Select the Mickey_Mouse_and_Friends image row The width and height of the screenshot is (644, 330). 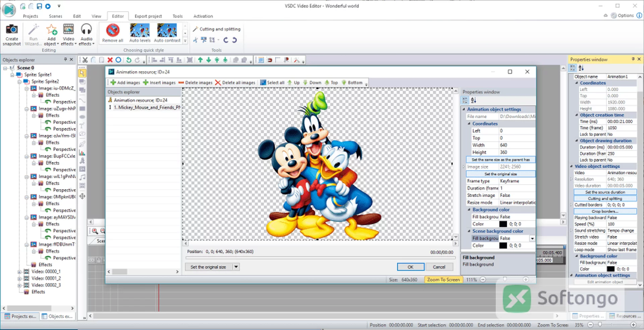point(144,108)
